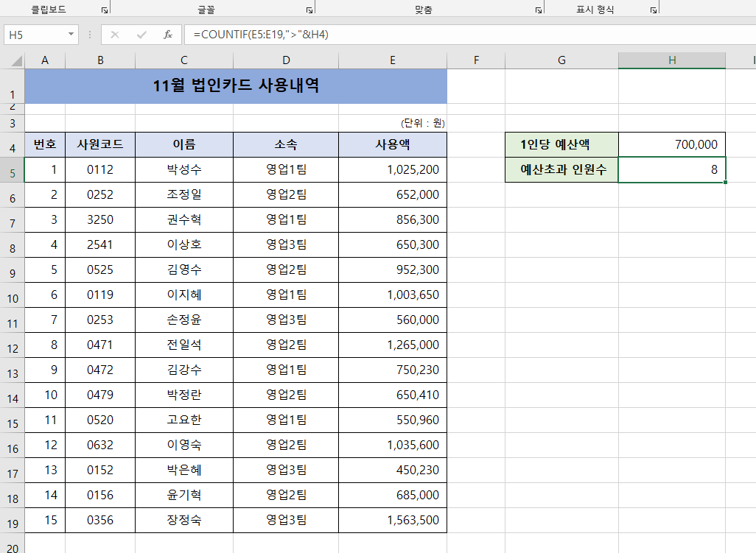Click the amount cell 1,563,500
The height and width of the screenshot is (553, 756).
tap(393, 521)
